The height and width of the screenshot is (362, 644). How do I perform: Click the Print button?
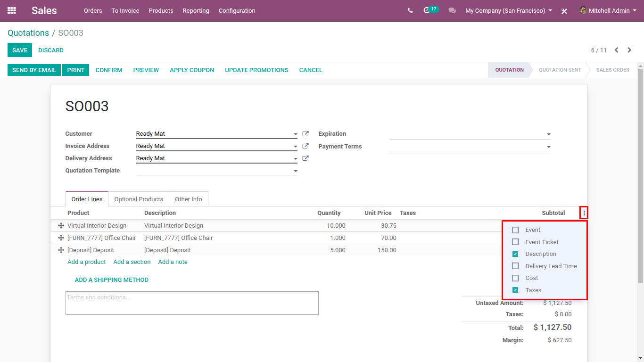click(x=76, y=70)
